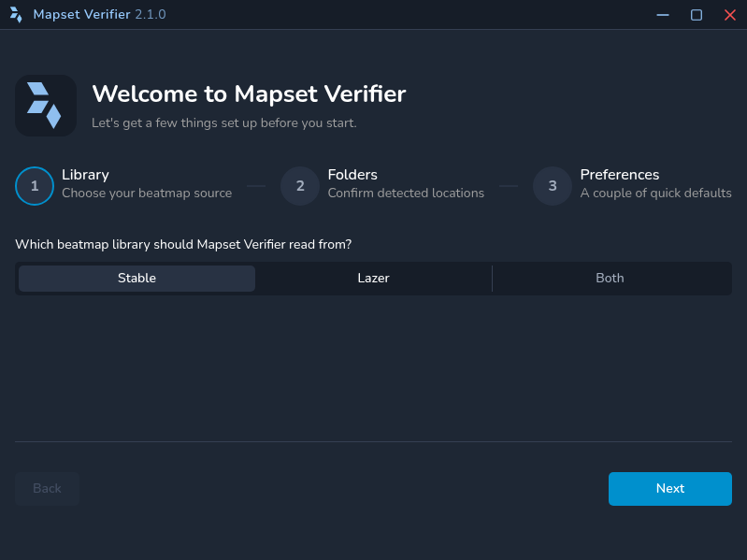Close the Mapset Verifier window

pyautogui.click(x=730, y=15)
